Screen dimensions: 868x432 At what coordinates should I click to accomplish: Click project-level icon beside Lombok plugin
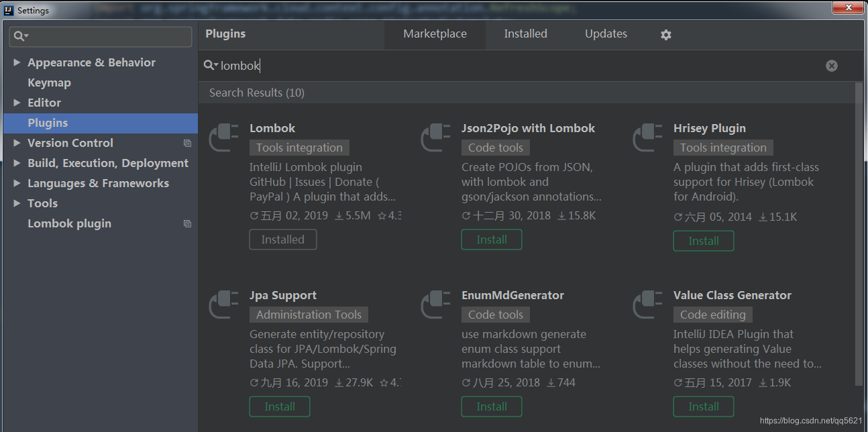(187, 224)
